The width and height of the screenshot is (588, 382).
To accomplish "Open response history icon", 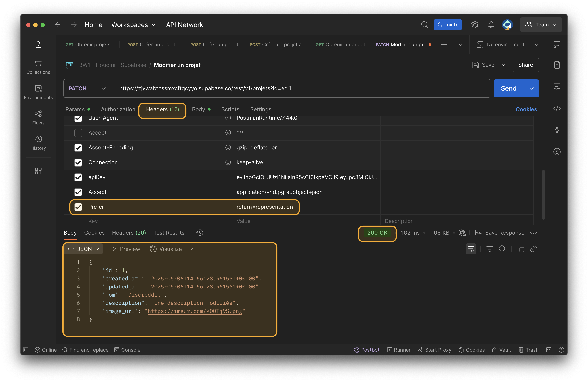I will (199, 233).
